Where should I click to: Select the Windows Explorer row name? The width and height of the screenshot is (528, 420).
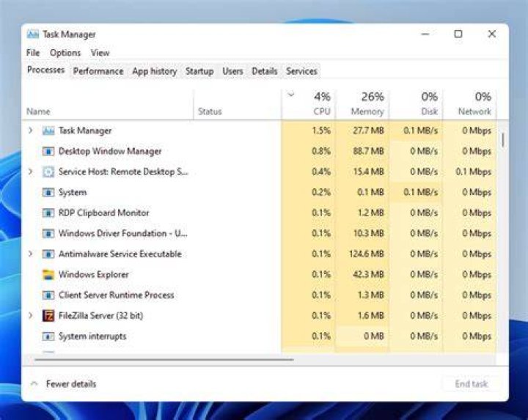[x=94, y=275]
